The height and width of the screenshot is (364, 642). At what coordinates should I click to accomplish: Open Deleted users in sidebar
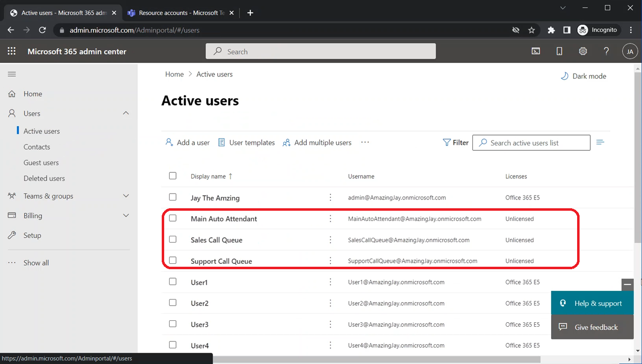44,178
